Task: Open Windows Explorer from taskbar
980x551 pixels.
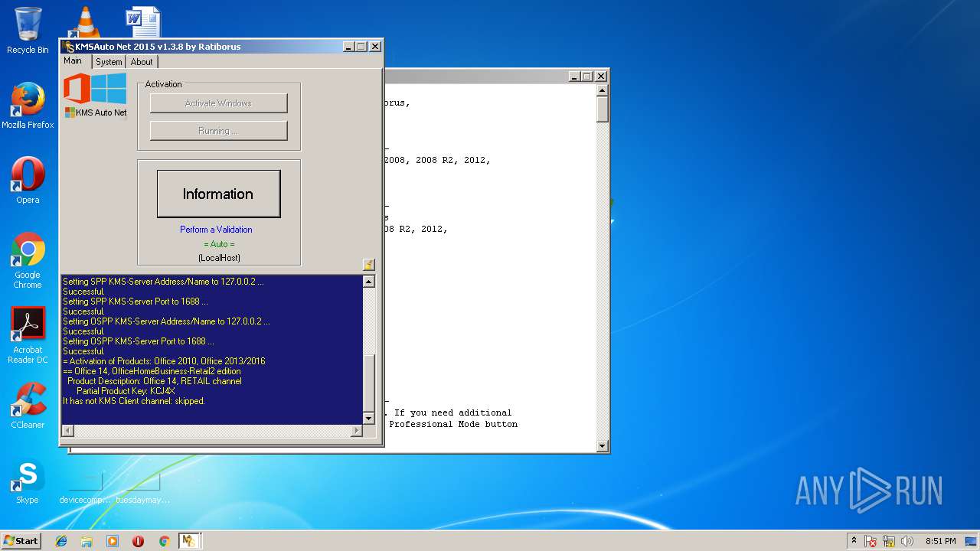Action: coord(87,541)
